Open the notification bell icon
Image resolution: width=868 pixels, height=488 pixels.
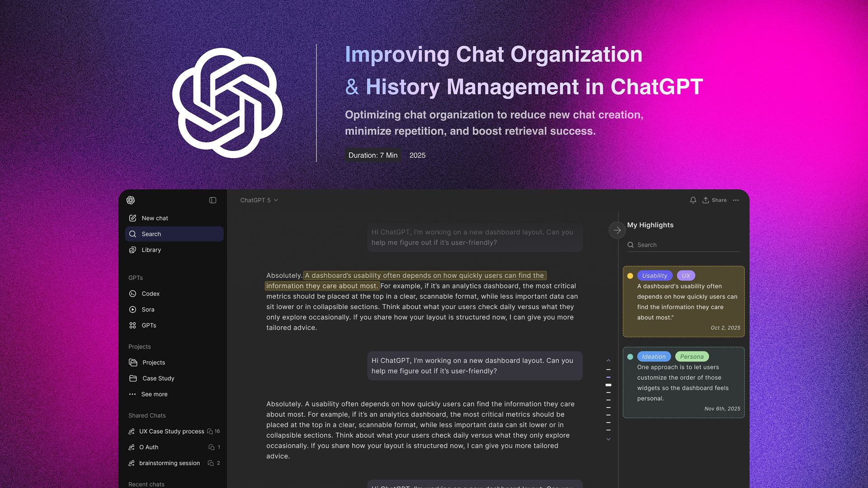[x=693, y=200]
